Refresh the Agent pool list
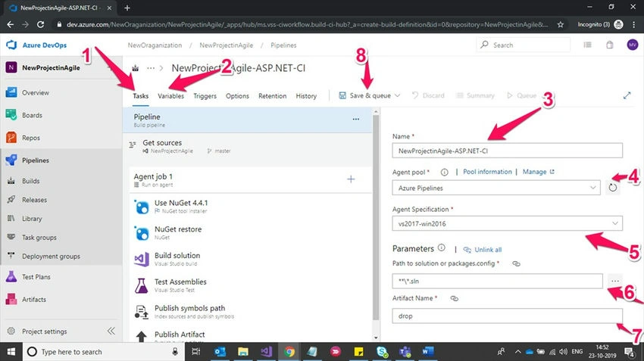This screenshot has height=361, width=644. pos(613,188)
